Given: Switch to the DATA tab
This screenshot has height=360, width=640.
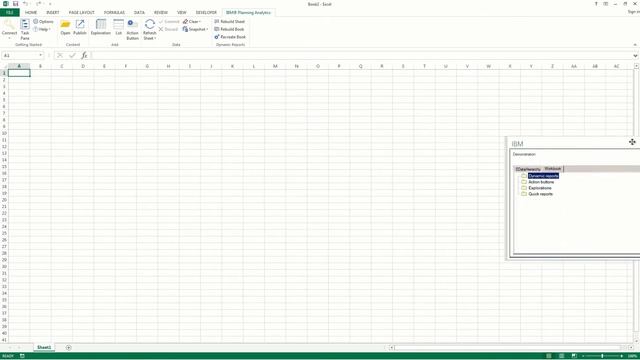Looking at the screenshot, I should pos(139,12).
